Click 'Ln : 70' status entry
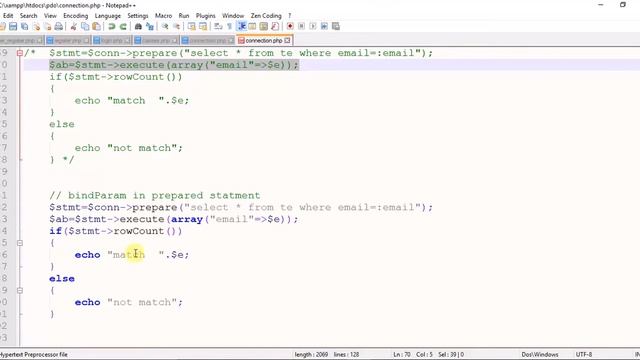640x360 pixels. [402, 354]
